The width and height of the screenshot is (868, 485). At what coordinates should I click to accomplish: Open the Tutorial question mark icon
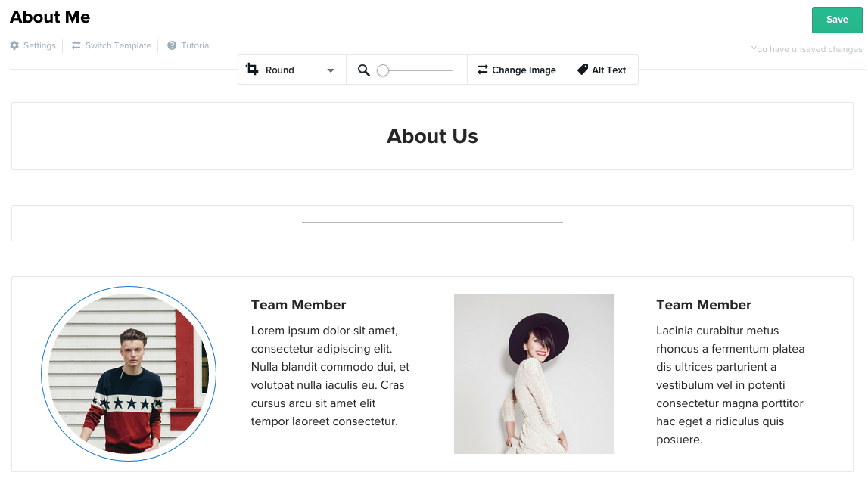[172, 45]
